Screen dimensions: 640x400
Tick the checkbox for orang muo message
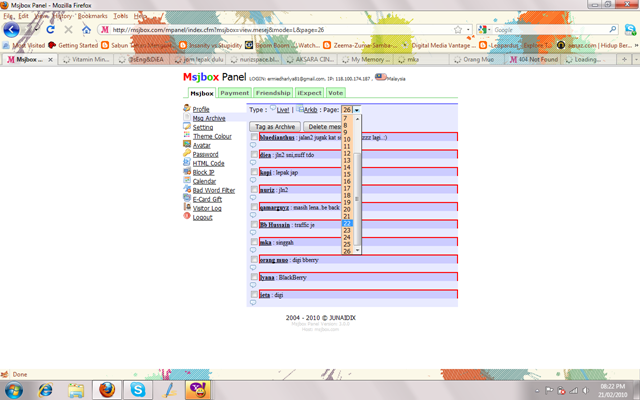[254, 260]
